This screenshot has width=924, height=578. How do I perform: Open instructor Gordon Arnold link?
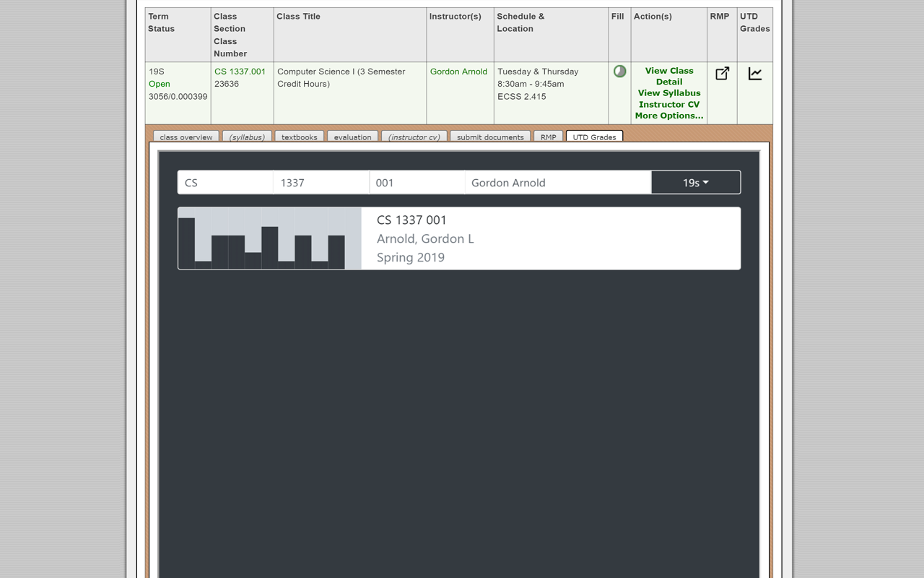458,72
